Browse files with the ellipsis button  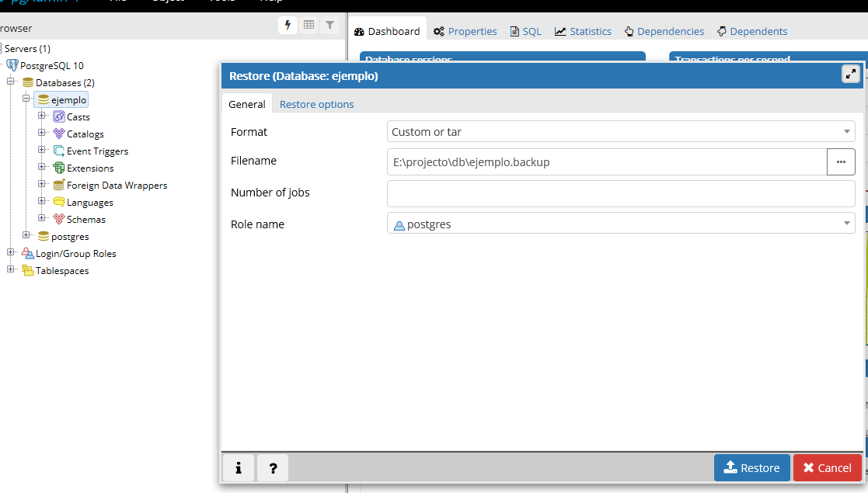click(x=841, y=162)
